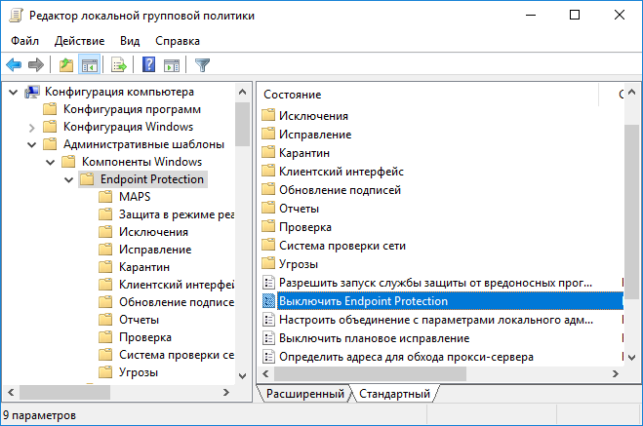Click the right pane vertical scrollbar thumb
Viewport: 643px width, 426px height.
(x=632, y=212)
